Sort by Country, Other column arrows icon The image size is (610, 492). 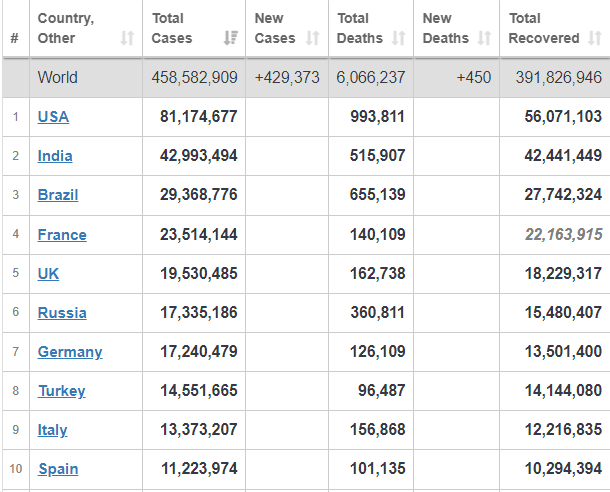click(127, 38)
